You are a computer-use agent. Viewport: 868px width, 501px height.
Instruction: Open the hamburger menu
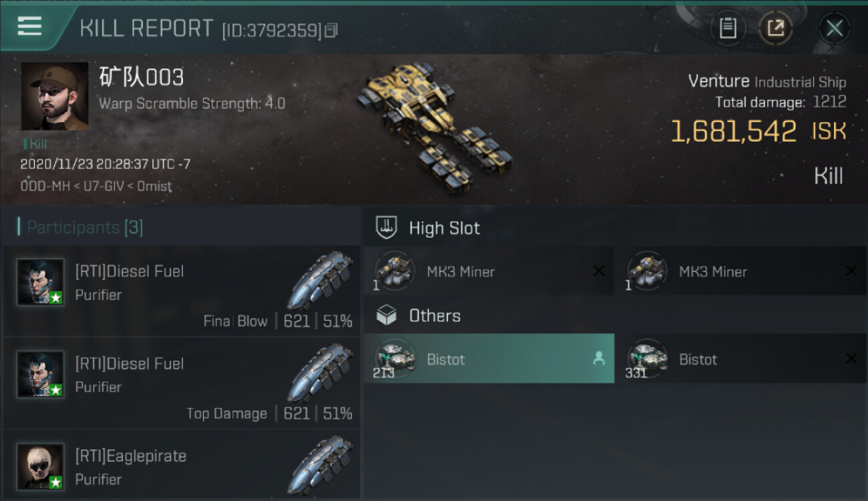coord(29,27)
